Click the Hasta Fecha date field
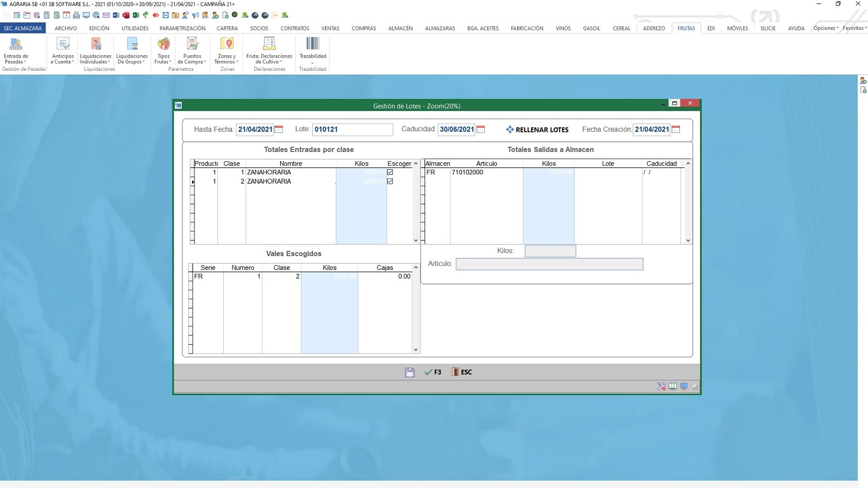868x488 pixels. (x=255, y=129)
